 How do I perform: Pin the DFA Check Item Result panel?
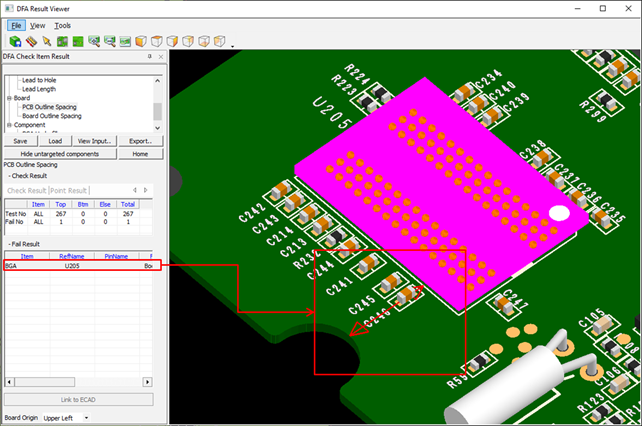click(149, 57)
